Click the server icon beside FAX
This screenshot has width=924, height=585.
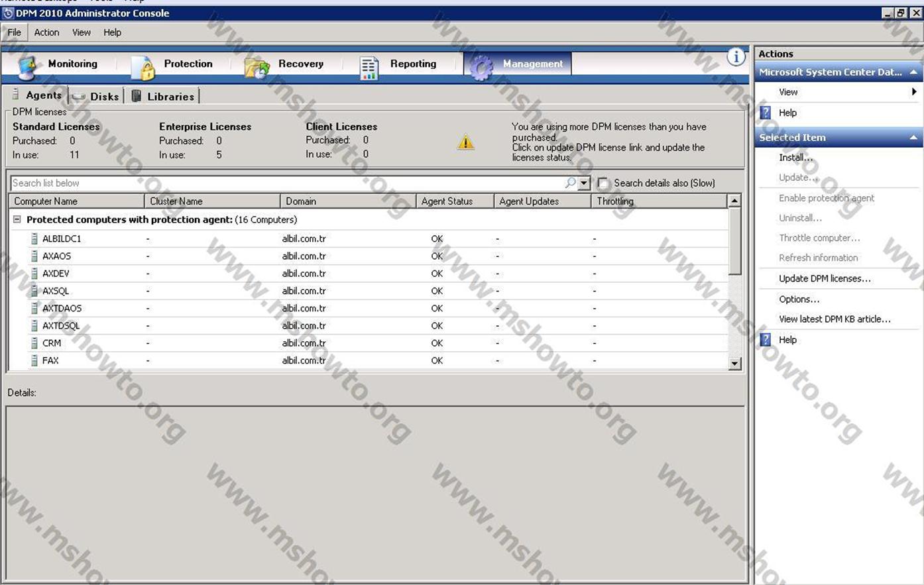[x=34, y=360]
